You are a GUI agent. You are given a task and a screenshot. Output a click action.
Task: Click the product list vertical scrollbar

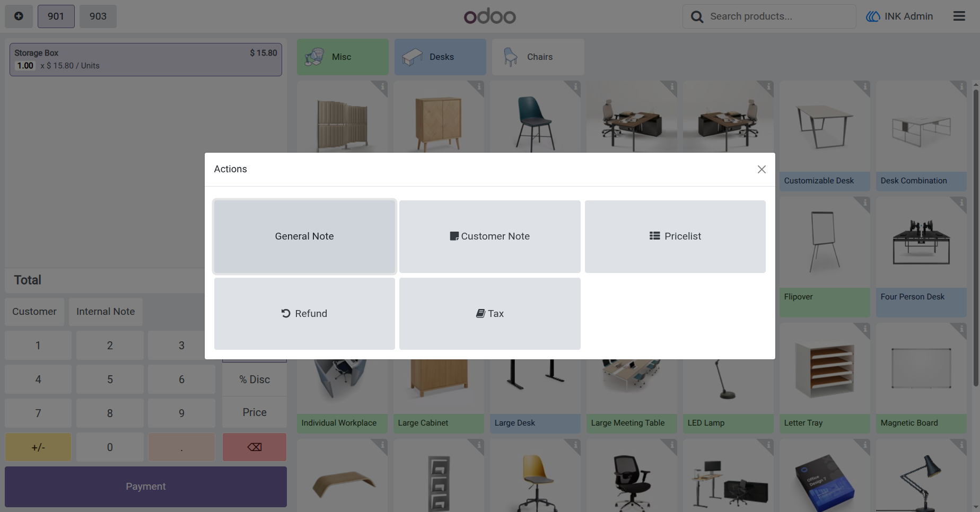[976, 237]
